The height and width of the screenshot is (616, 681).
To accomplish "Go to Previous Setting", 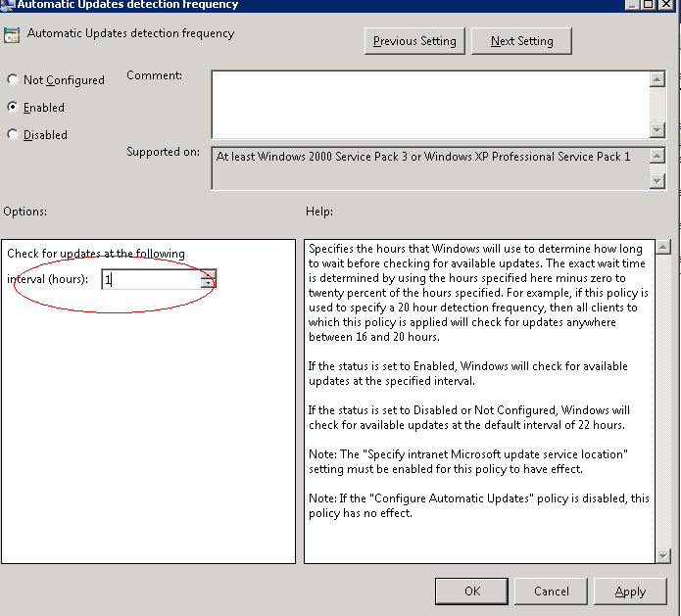I will [414, 41].
